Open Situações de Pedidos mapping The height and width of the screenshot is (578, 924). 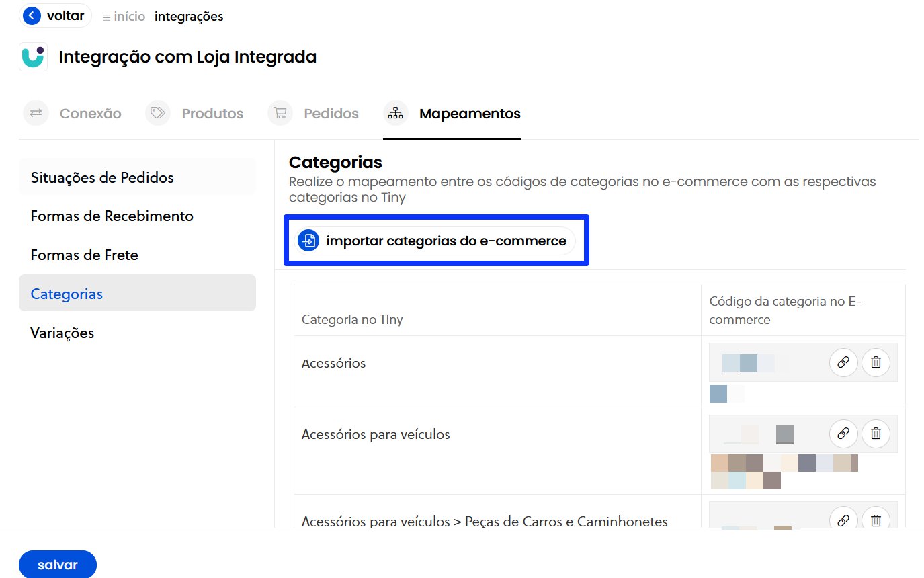pyautogui.click(x=137, y=177)
